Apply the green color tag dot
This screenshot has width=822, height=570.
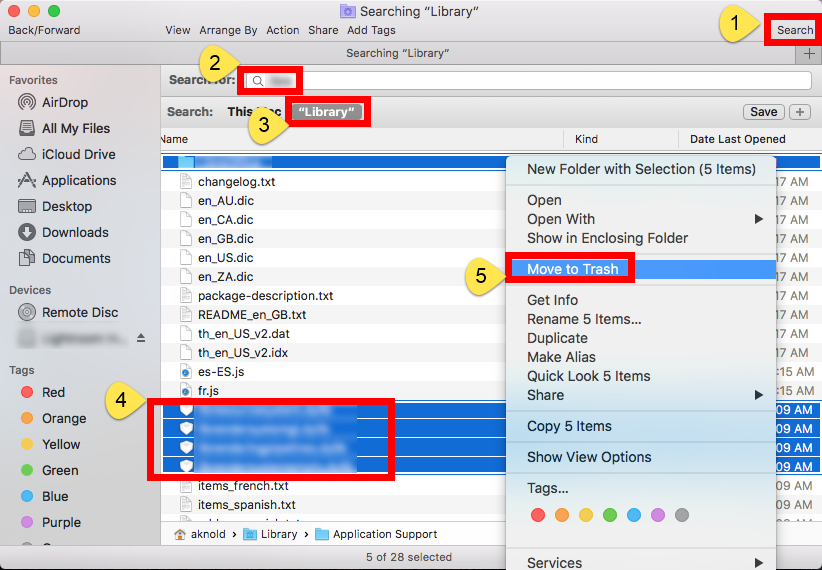(x=609, y=515)
